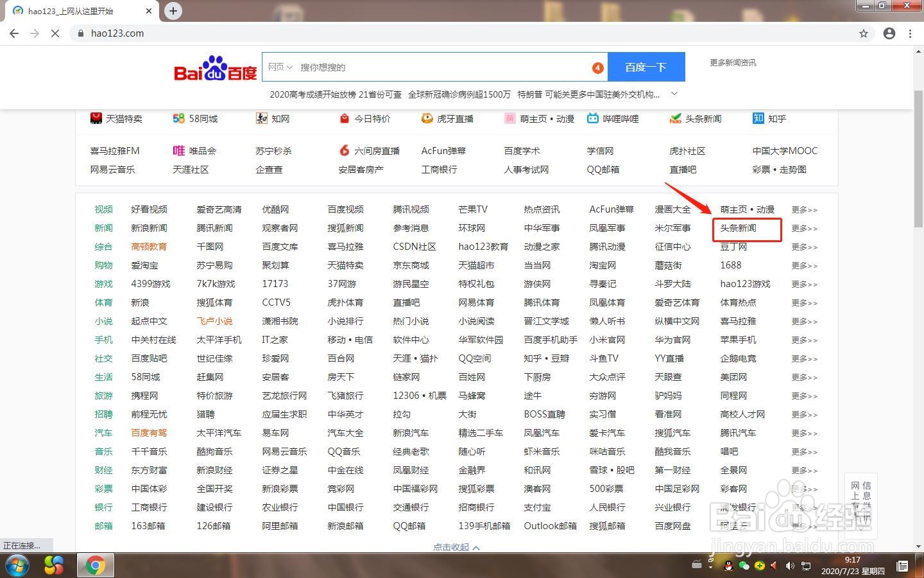The image size is (924, 578).
Task: Open the 财经 category label
Action: [x=103, y=470]
